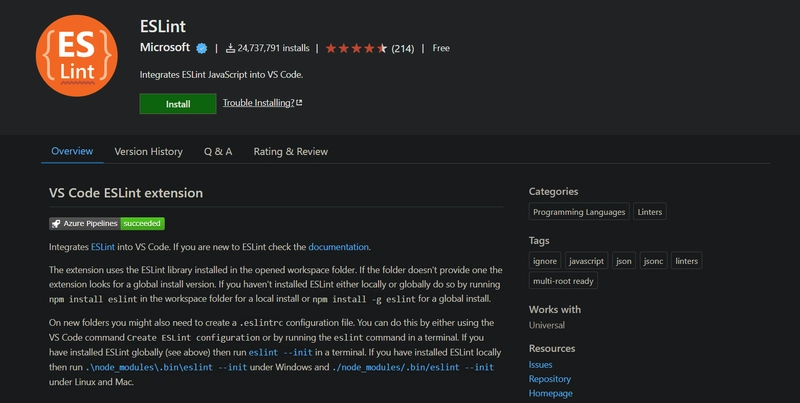
Task: Click the eslint --init link
Action: tap(281, 352)
